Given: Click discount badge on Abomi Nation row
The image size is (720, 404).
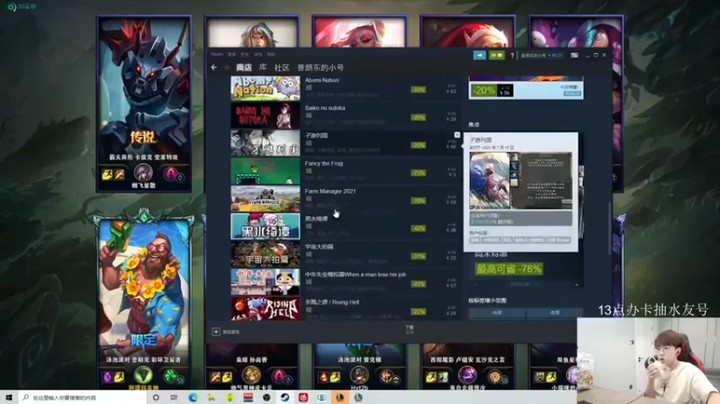Looking at the screenshot, I should [418, 90].
